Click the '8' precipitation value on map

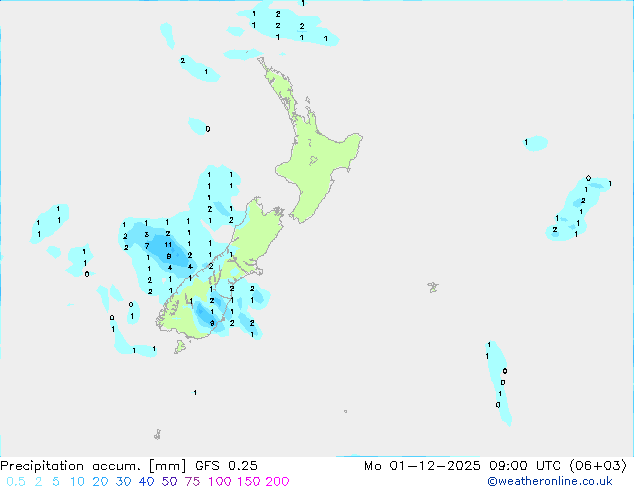click(169, 256)
